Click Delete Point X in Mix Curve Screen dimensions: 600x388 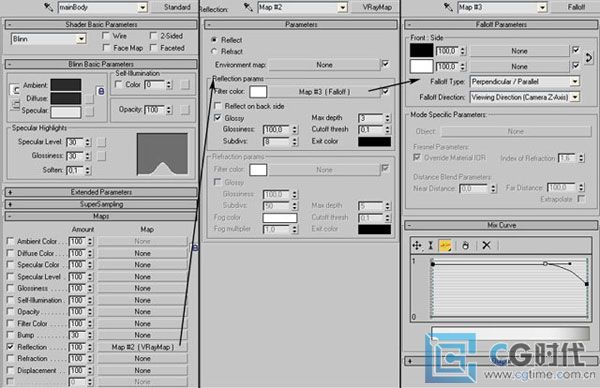[x=486, y=245]
